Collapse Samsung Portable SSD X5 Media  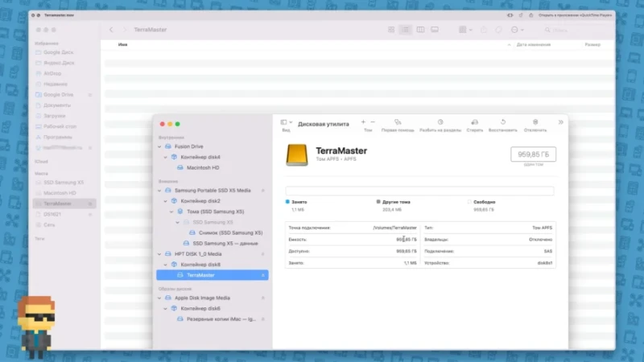pos(159,191)
